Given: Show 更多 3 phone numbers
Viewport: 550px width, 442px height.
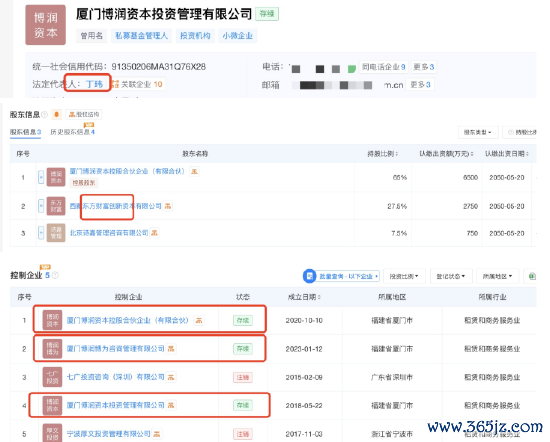Looking at the screenshot, I should pyautogui.click(x=423, y=67).
